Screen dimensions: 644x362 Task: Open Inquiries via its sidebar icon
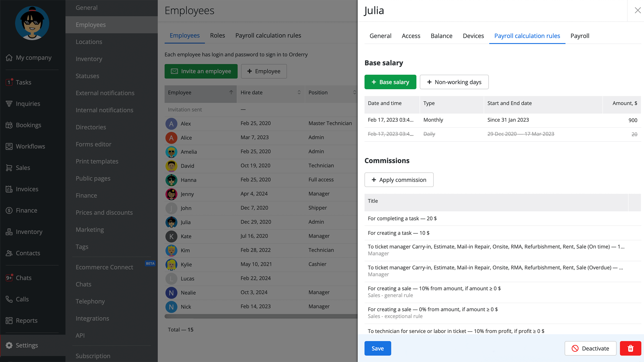click(9, 104)
